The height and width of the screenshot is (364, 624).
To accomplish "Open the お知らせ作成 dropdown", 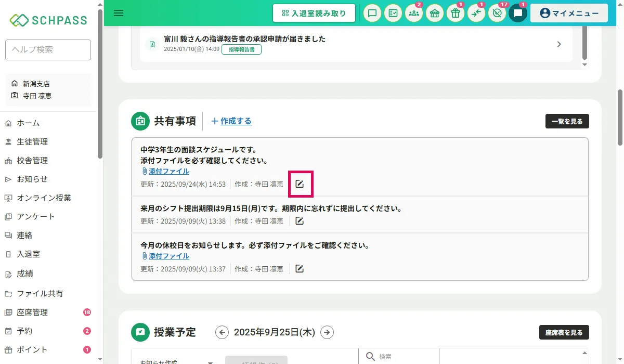I will pyautogui.click(x=210, y=361).
